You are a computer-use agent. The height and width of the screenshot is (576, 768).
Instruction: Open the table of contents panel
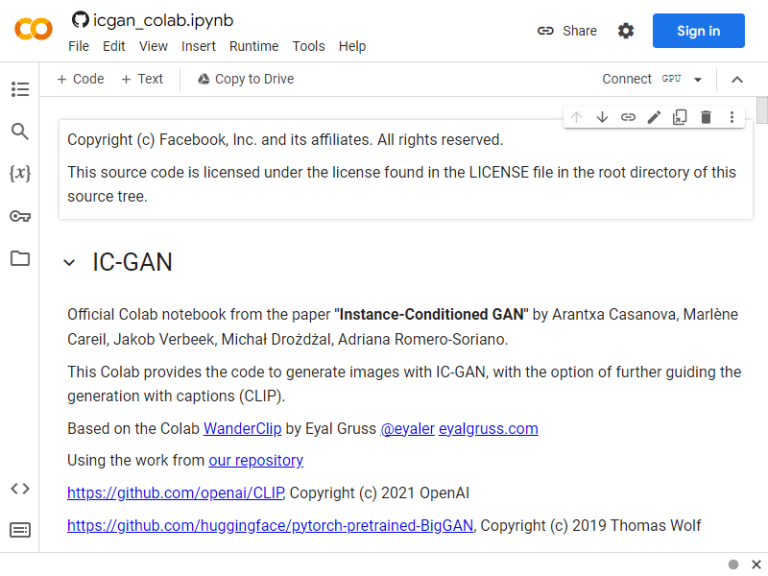click(20, 89)
